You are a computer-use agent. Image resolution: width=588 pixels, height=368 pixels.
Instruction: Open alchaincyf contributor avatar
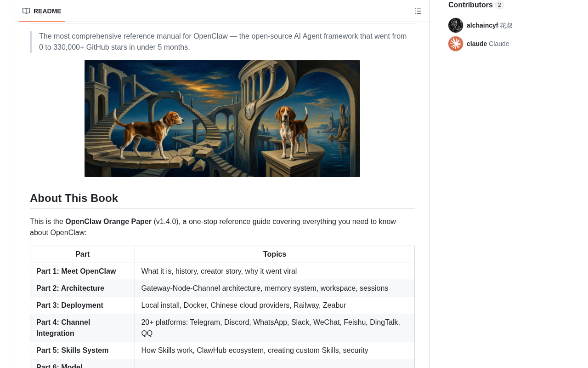click(456, 25)
